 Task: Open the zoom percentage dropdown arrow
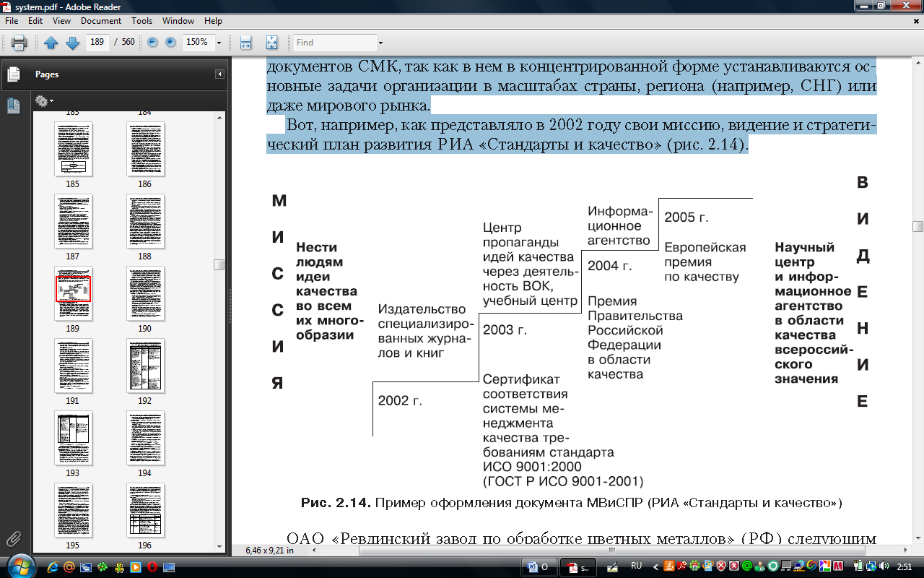pyautogui.click(x=219, y=43)
